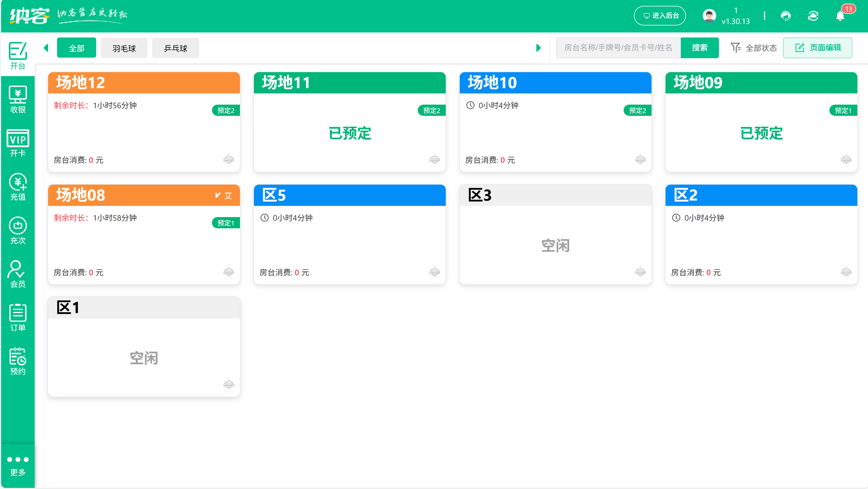The image size is (868, 489).
Task: Open the 区5 card header
Action: (x=350, y=195)
